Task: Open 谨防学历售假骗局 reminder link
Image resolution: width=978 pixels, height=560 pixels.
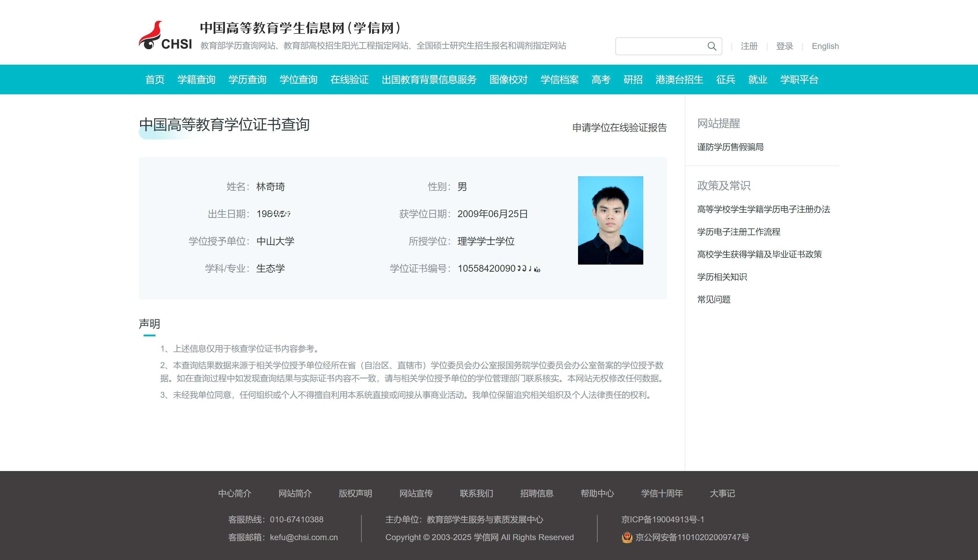Action: 730,147
